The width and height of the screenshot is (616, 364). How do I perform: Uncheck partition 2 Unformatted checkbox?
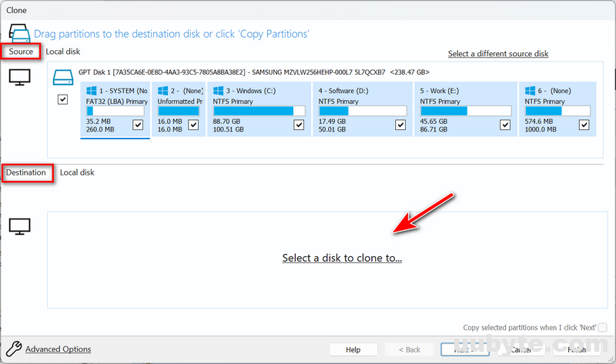pos(193,125)
